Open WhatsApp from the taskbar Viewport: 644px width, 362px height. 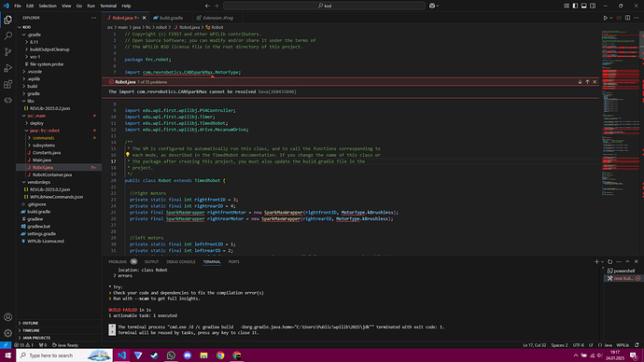tap(171, 355)
